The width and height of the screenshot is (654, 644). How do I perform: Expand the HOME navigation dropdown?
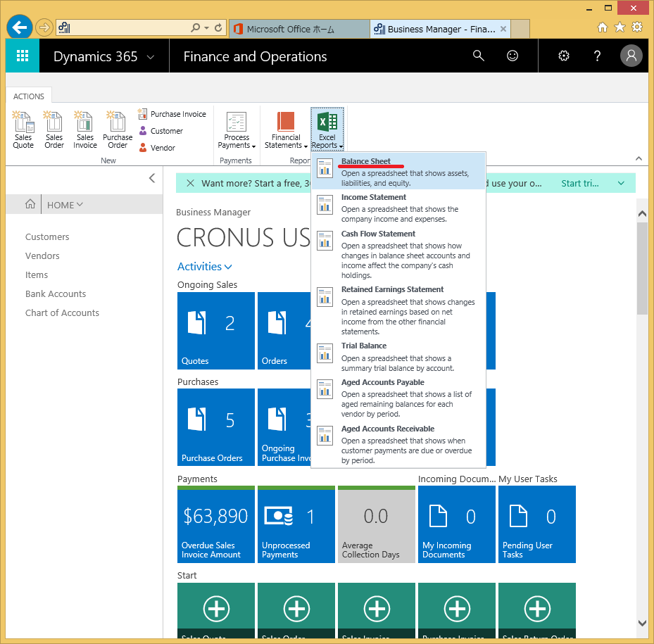pyautogui.click(x=65, y=205)
